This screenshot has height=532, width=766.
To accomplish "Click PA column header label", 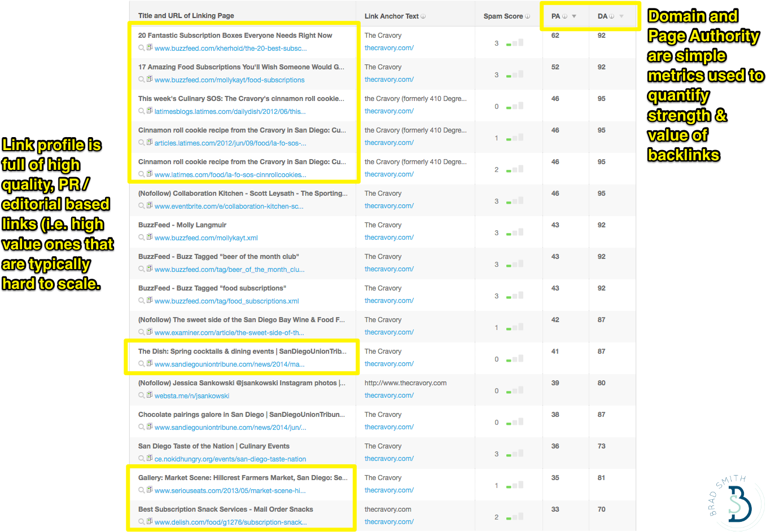I will 556,16.
